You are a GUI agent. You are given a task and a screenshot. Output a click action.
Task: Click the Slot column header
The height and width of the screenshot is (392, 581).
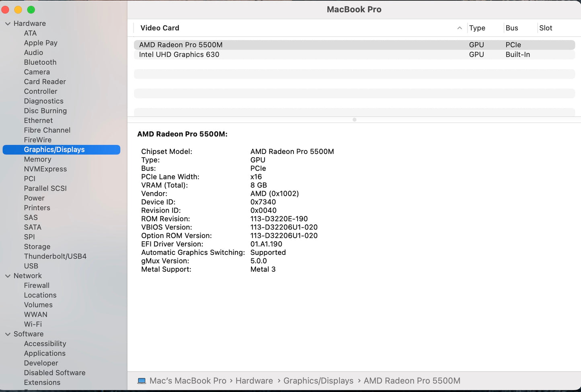[x=545, y=28]
